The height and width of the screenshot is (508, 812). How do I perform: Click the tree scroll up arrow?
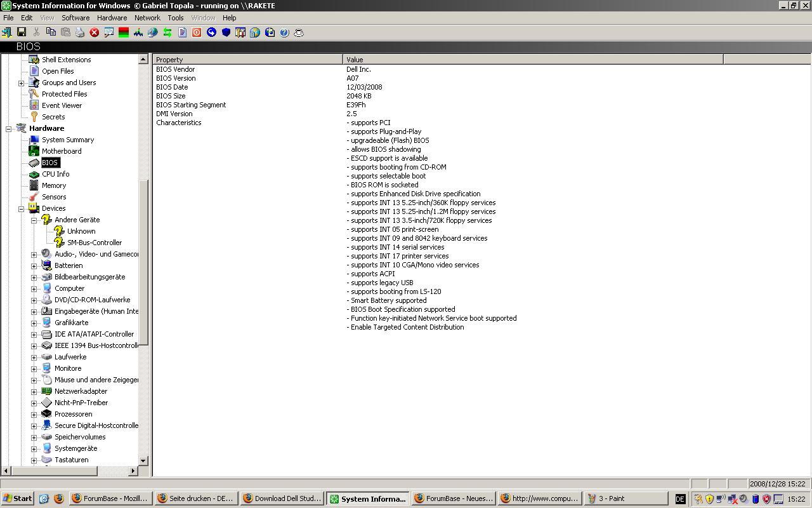pyautogui.click(x=143, y=59)
